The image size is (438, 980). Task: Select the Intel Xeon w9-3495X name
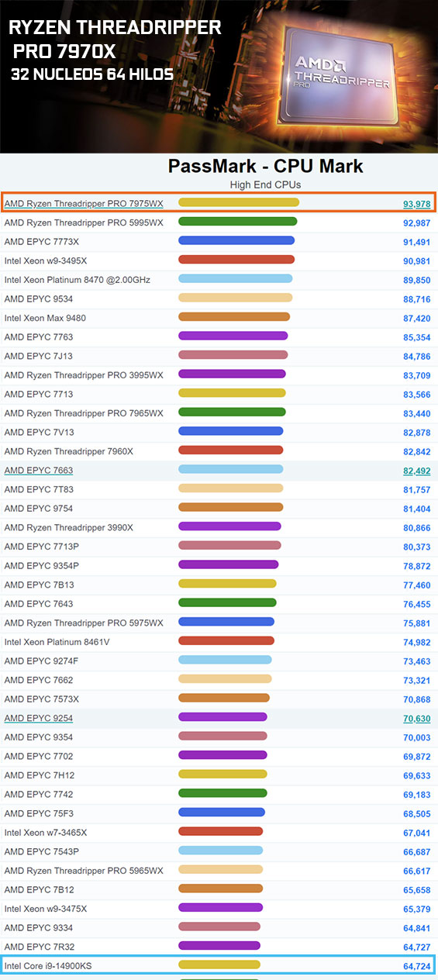(x=46, y=261)
